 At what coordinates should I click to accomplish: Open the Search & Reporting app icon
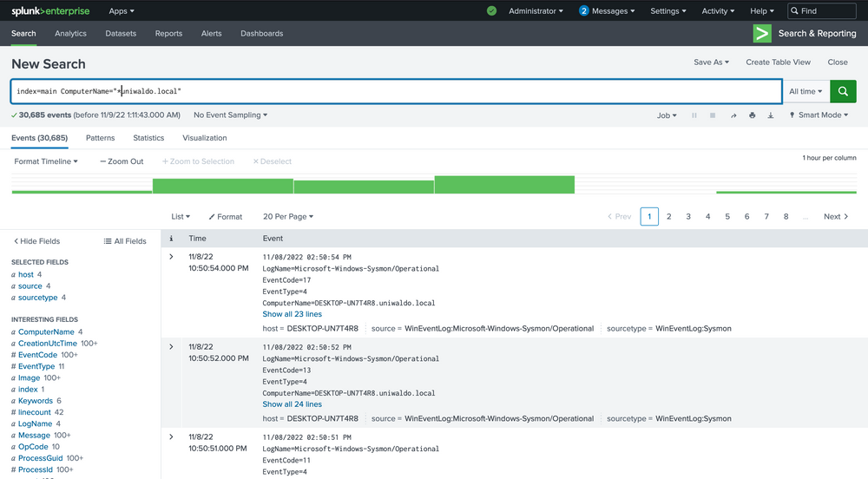[x=762, y=34]
